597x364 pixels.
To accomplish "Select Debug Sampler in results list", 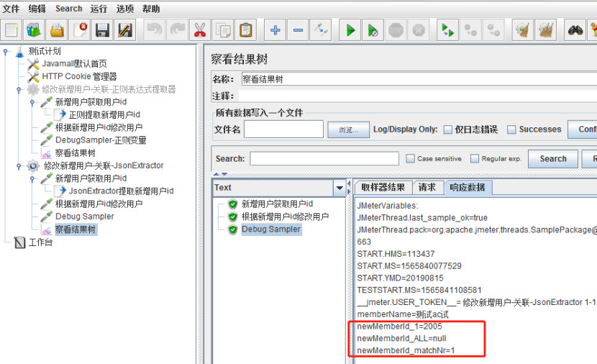I will pos(270,229).
